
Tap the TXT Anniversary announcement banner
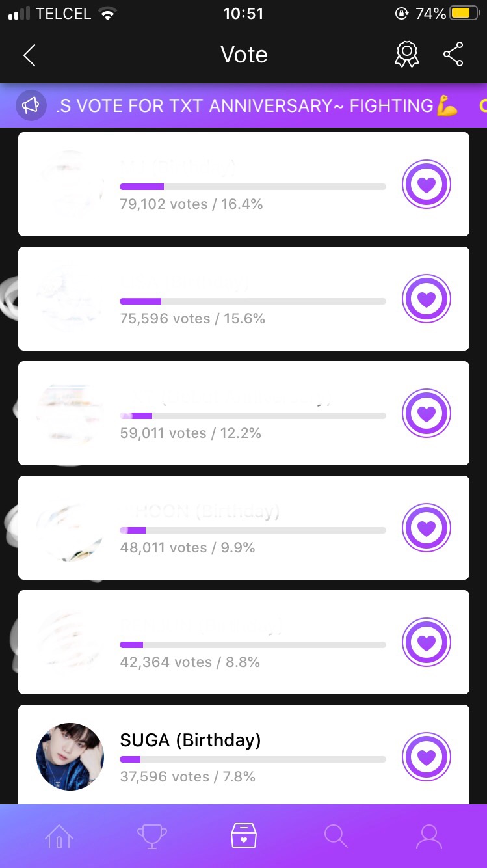257,105
